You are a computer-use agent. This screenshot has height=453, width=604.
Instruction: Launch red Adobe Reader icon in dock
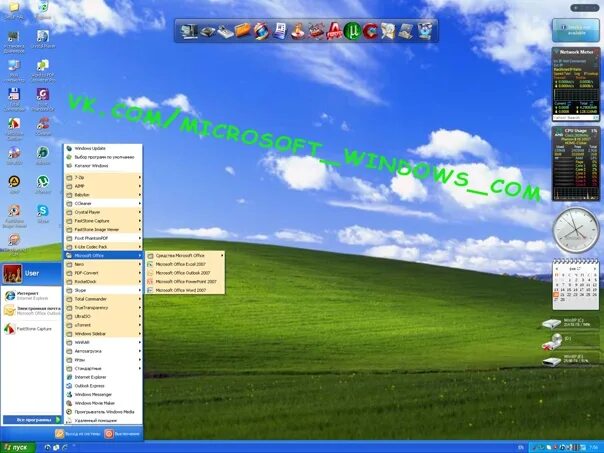[x=334, y=31]
